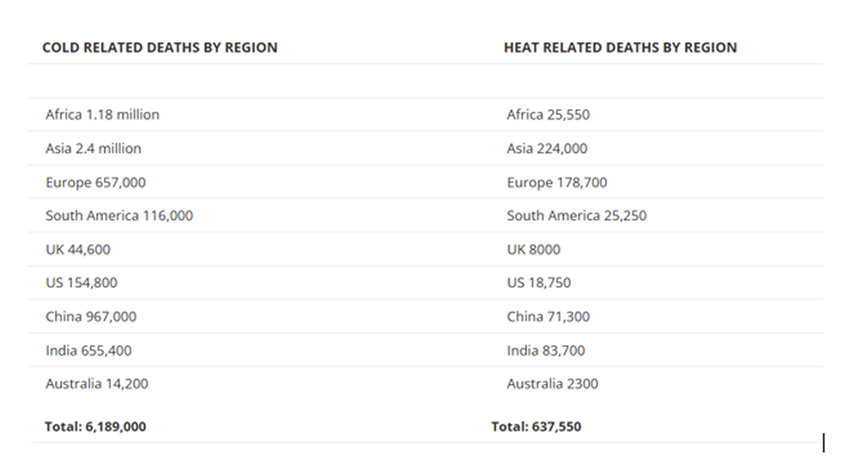
Task: Select the UK 8000 cell
Action: [x=534, y=249]
